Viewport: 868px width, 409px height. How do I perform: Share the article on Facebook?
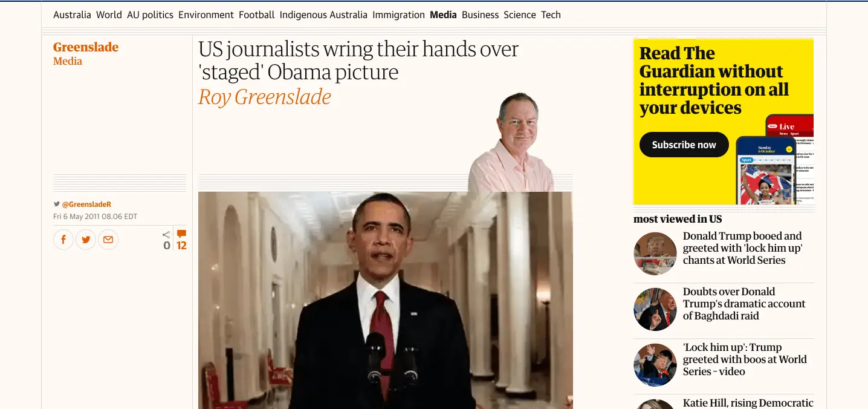pos(63,240)
